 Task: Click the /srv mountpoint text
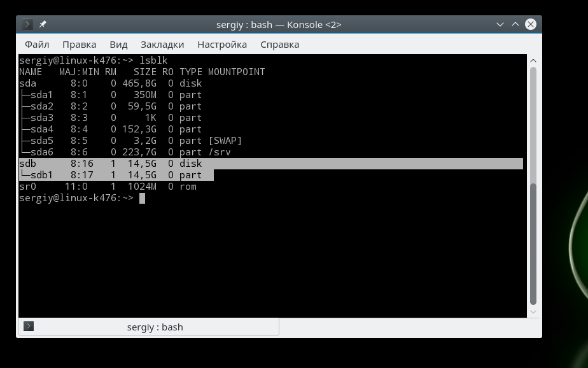click(x=220, y=152)
